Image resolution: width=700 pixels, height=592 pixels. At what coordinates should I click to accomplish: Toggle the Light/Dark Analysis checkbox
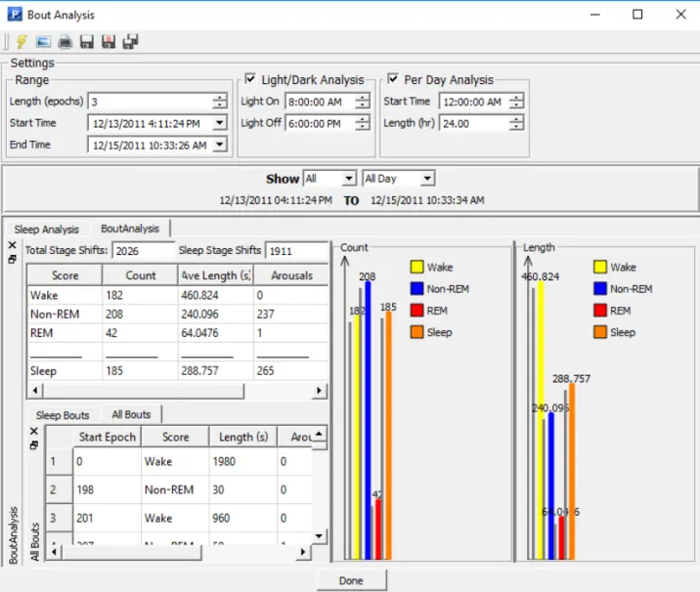point(250,79)
